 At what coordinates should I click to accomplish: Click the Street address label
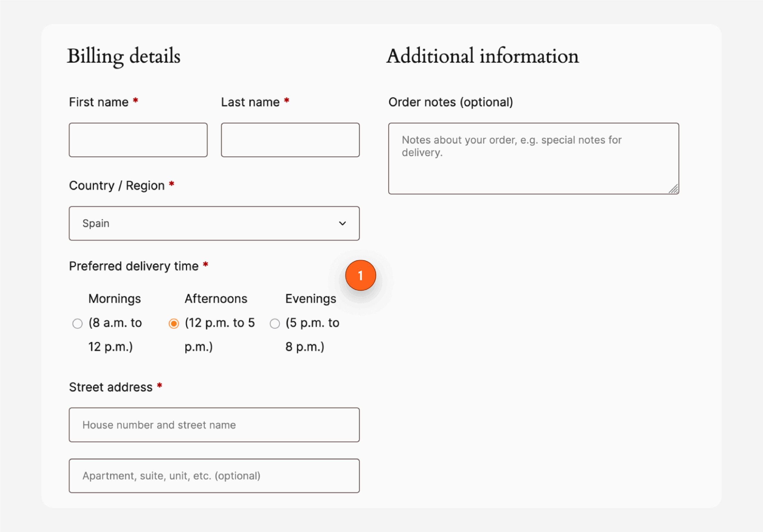[110, 387]
